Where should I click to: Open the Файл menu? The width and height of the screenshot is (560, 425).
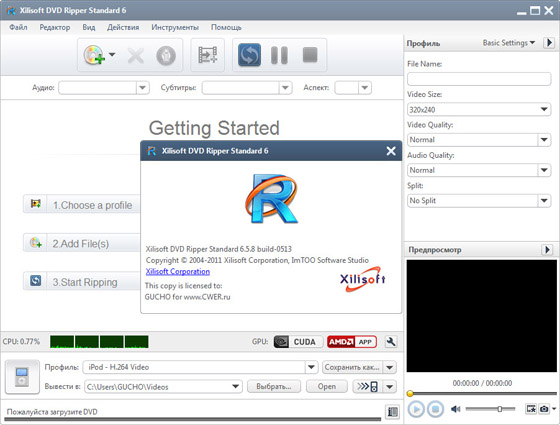pyautogui.click(x=18, y=27)
